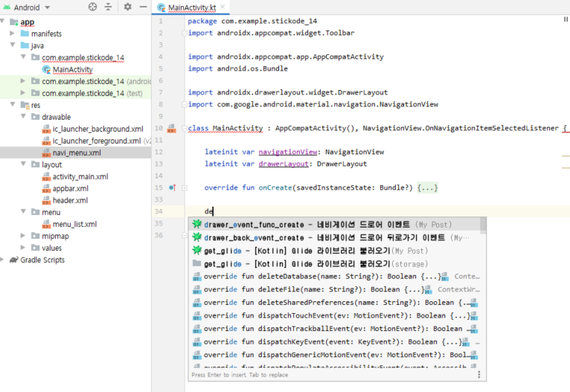Choose override fun dispatchGenericMotionEvent suggestion
570x392 pixels.
point(334,355)
